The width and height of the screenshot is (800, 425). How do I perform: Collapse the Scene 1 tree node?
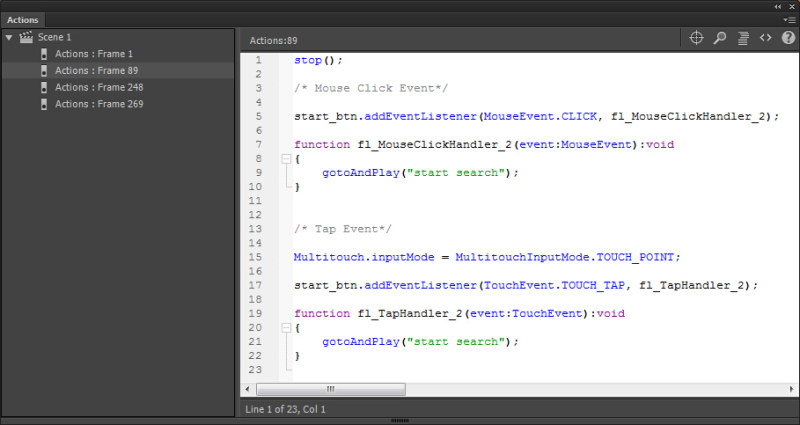point(9,37)
